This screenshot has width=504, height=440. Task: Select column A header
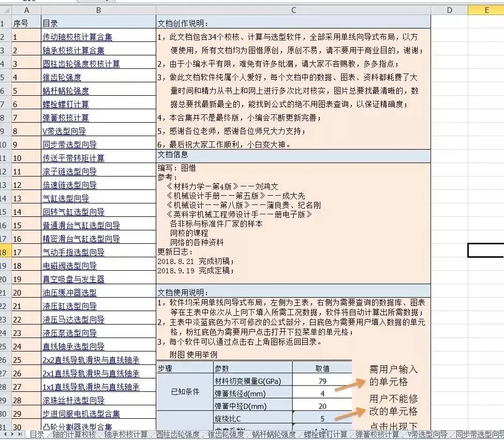pyautogui.click(x=27, y=10)
